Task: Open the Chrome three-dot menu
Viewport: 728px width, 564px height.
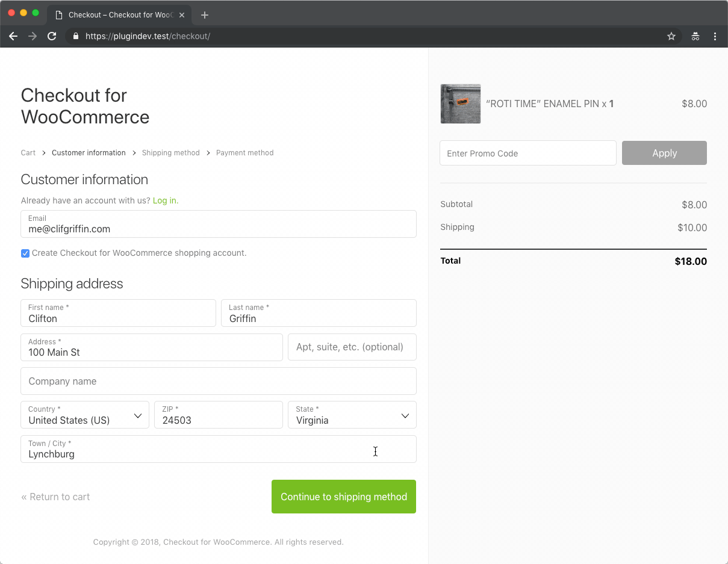Action: [x=715, y=36]
